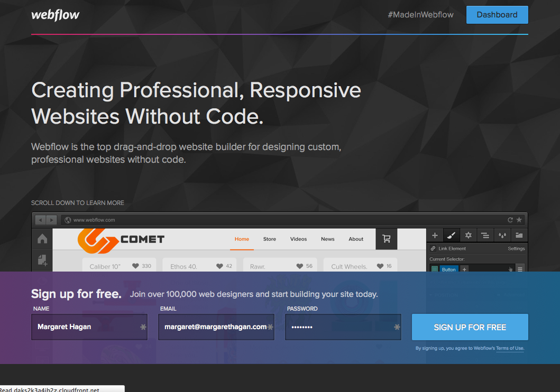Viewport: 560px width, 392px height.
Task: Select the Store nav item
Action: pos(270,239)
